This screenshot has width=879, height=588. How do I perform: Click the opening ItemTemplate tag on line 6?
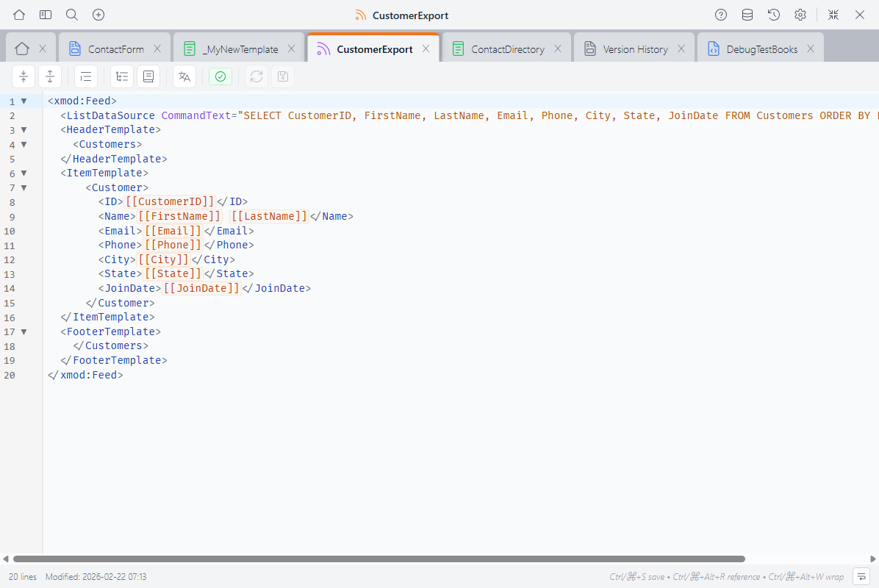pos(104,173)
